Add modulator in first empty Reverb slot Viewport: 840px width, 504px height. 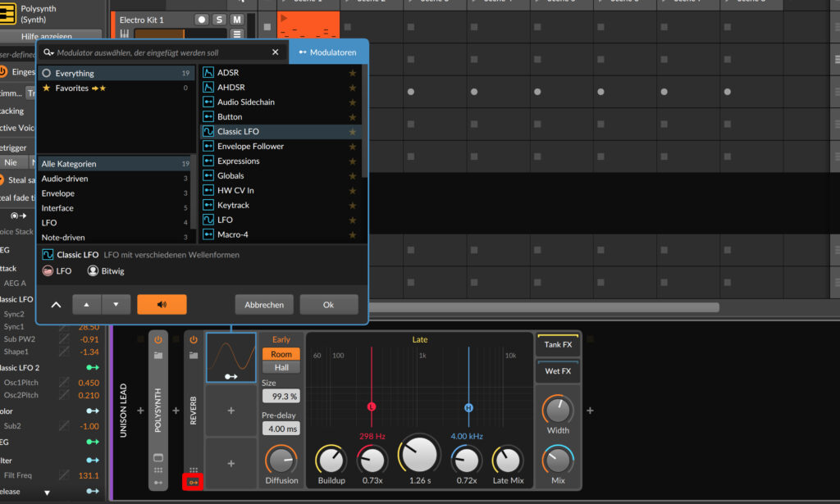[x=231, y=411]
